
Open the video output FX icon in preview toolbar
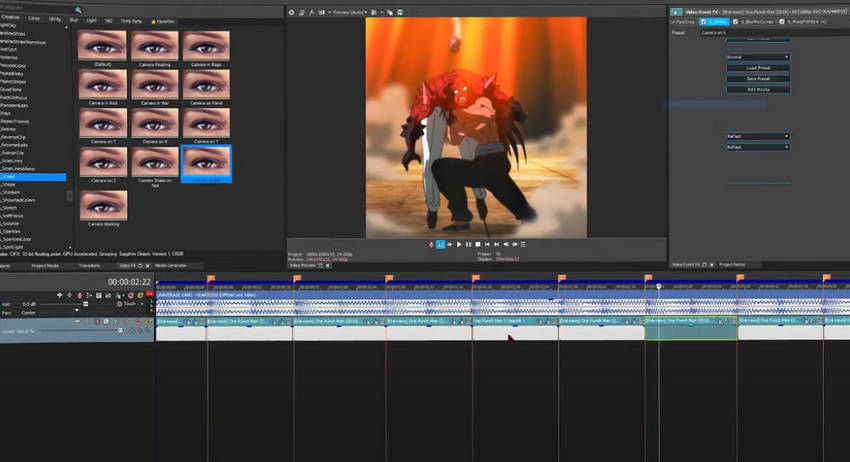(x=312, y=12)
